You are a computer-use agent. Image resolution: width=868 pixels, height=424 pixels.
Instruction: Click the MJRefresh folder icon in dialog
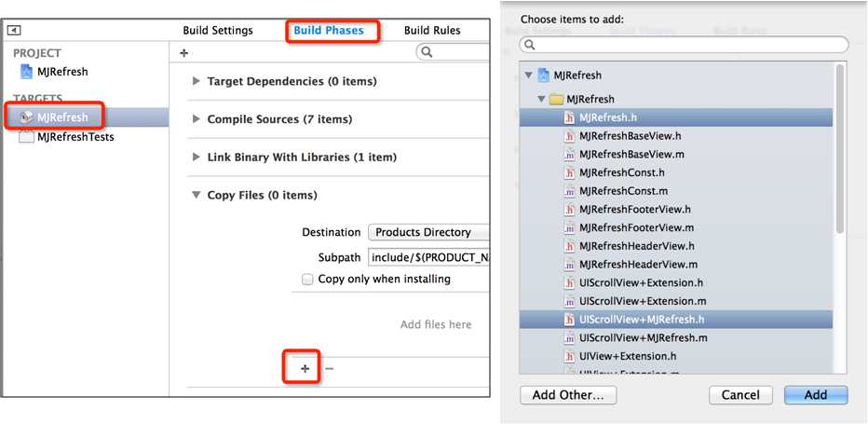pyautogui.click(x=555, y=100)
